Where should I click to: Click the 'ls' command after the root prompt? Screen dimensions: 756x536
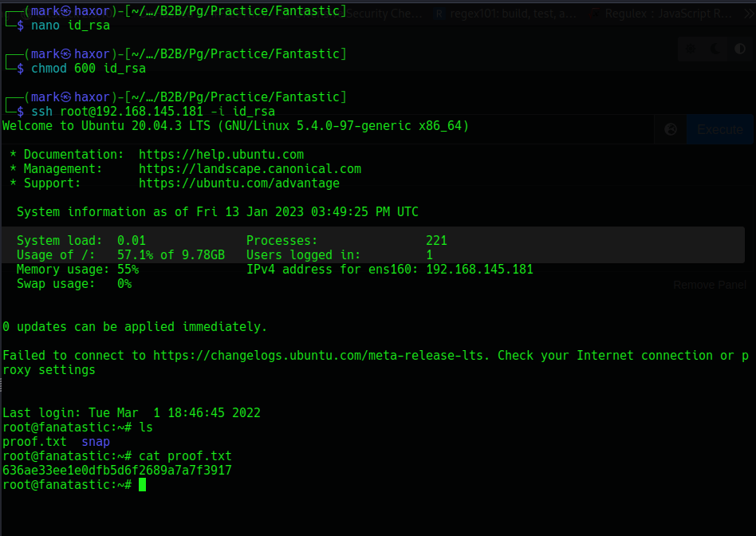point(146,428)
